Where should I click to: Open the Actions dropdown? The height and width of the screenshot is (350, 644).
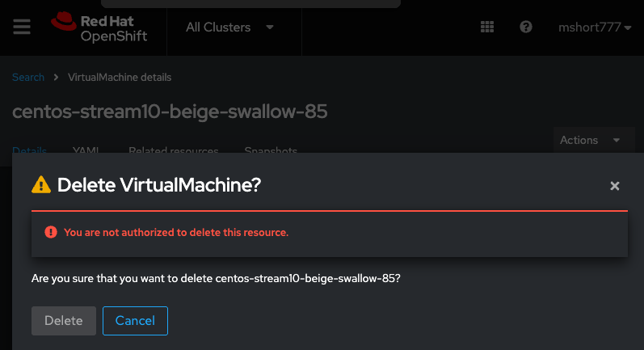click(x=591, y=140)
